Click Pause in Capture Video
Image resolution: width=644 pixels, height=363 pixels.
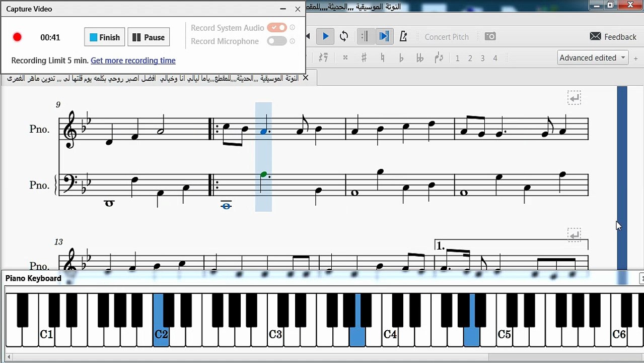click(x=149, y=37)
